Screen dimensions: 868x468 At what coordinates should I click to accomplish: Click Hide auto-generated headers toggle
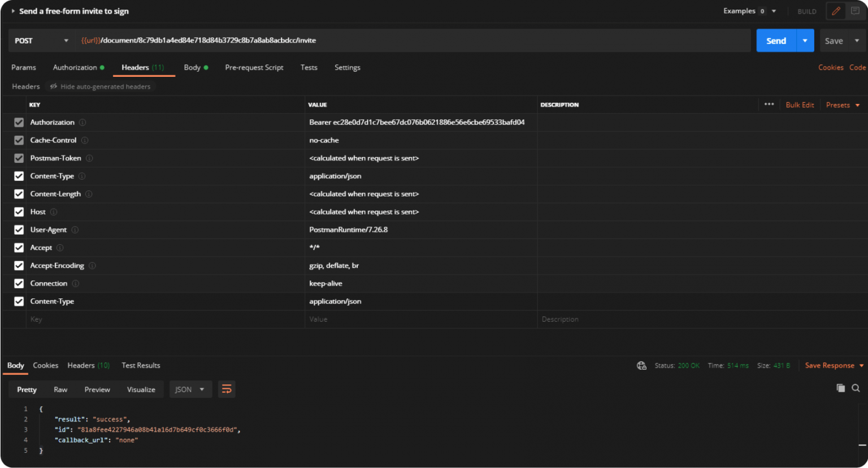click(x=100, y=86)
